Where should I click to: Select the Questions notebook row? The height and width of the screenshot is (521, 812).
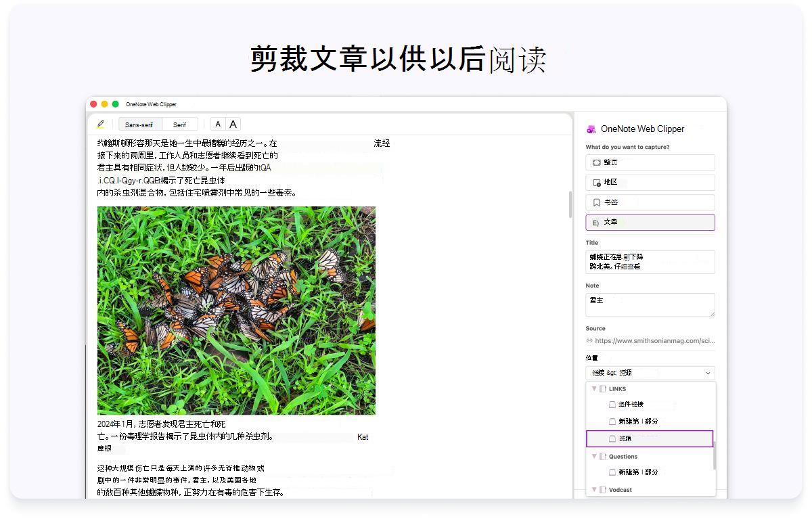[x=650, y=457]
